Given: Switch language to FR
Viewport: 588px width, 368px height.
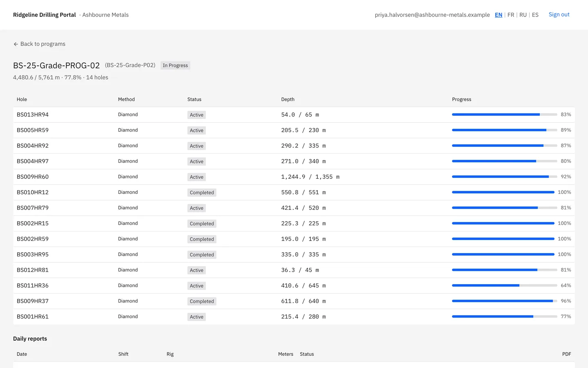Looking at the screenshot, I should (511, 15).
